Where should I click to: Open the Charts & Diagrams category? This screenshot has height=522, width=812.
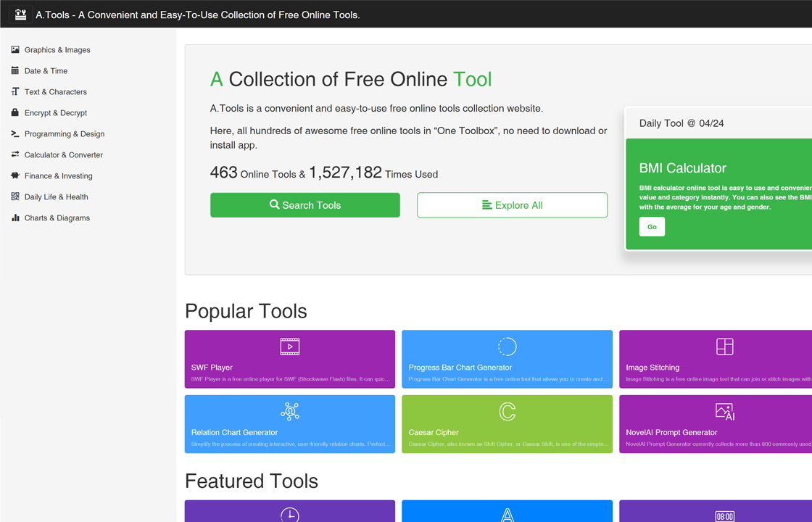tap(57, 217)
